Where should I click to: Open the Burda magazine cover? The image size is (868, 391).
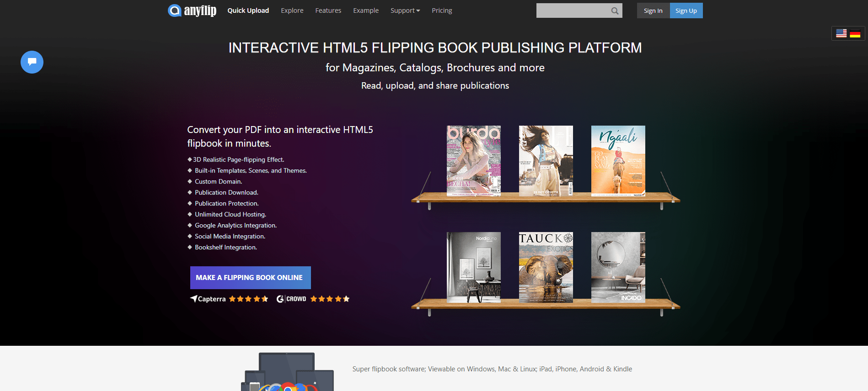tap(474, 161)
